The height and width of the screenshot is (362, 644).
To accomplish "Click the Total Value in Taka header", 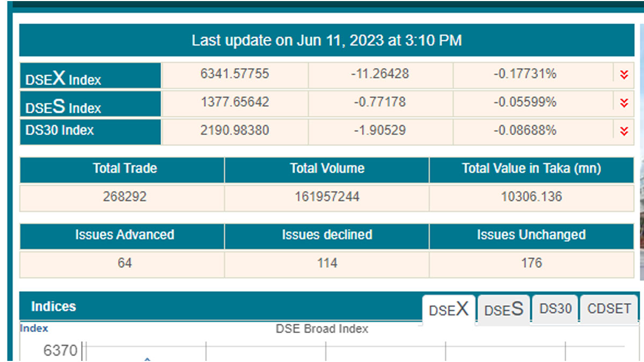I will [531, 168].
